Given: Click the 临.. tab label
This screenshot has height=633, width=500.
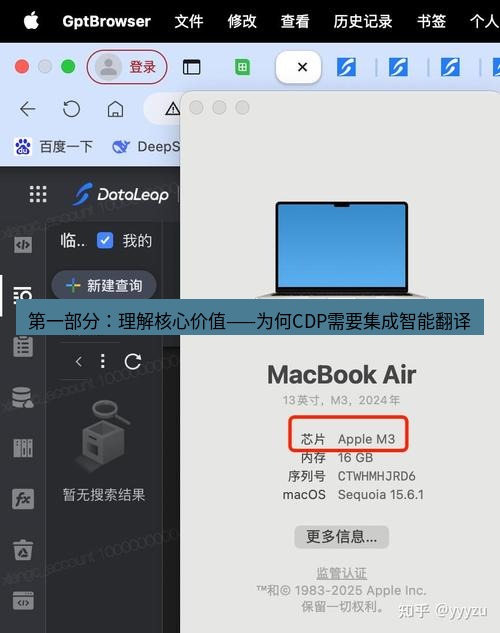Looking at the screenshot, I should click(x=73, y=241).
